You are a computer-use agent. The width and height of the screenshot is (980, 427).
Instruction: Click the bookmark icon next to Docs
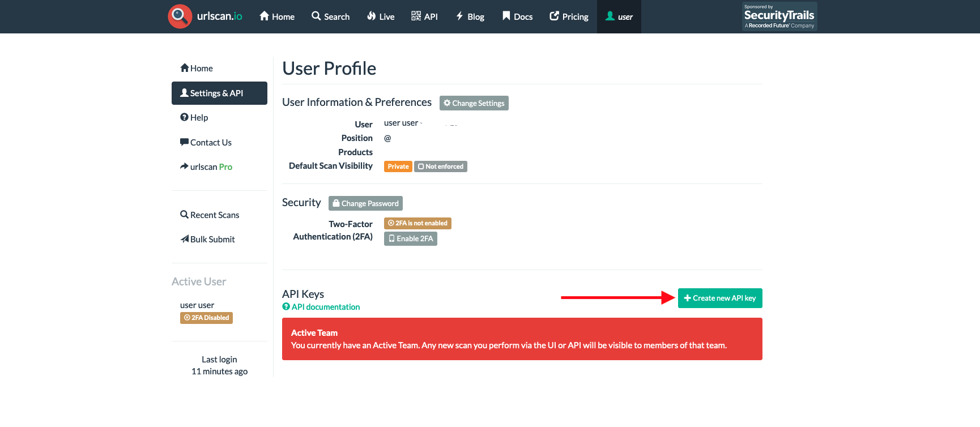point(506,16)
